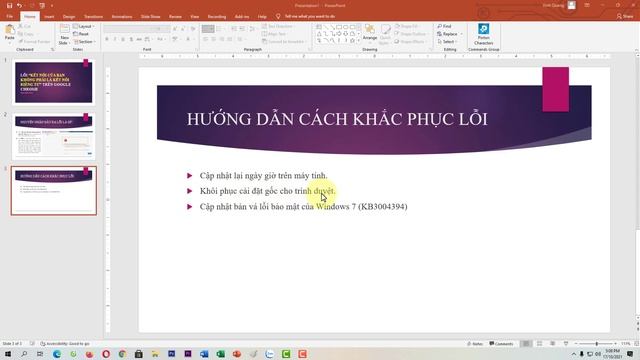Open the File menu
This screenshot has width=640, height=360.
click(10, 16)
